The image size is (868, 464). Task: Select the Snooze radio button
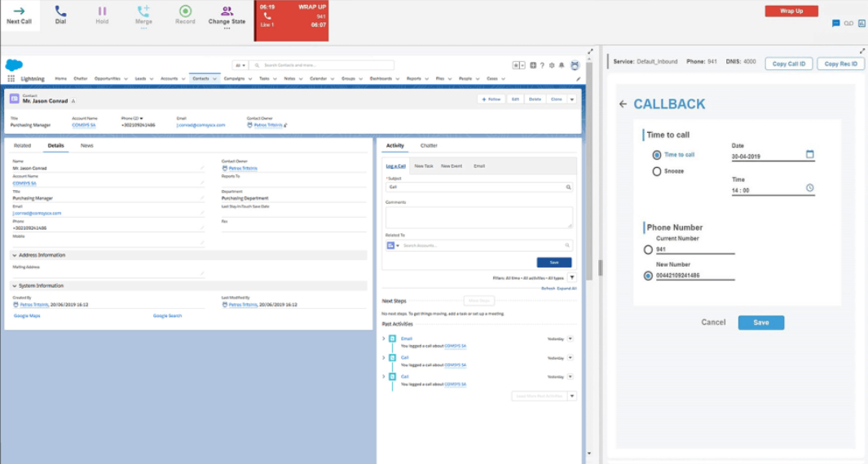click(657, 171)
